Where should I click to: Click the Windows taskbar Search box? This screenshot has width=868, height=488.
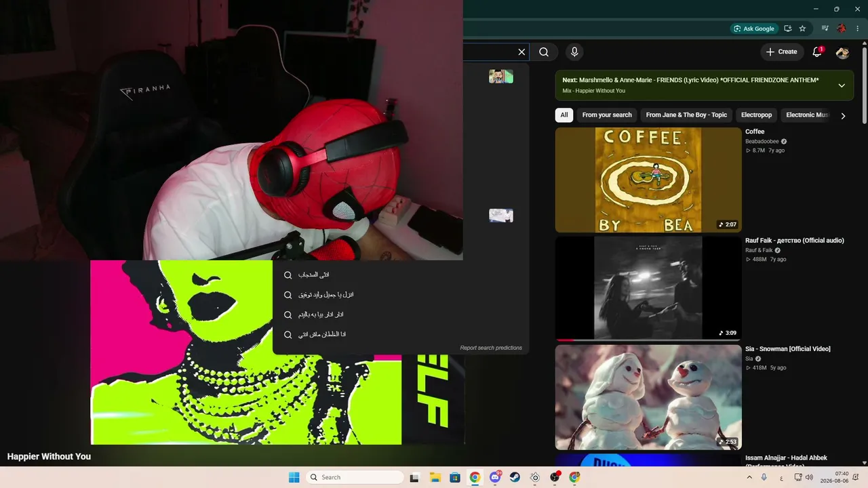[355, 477]
